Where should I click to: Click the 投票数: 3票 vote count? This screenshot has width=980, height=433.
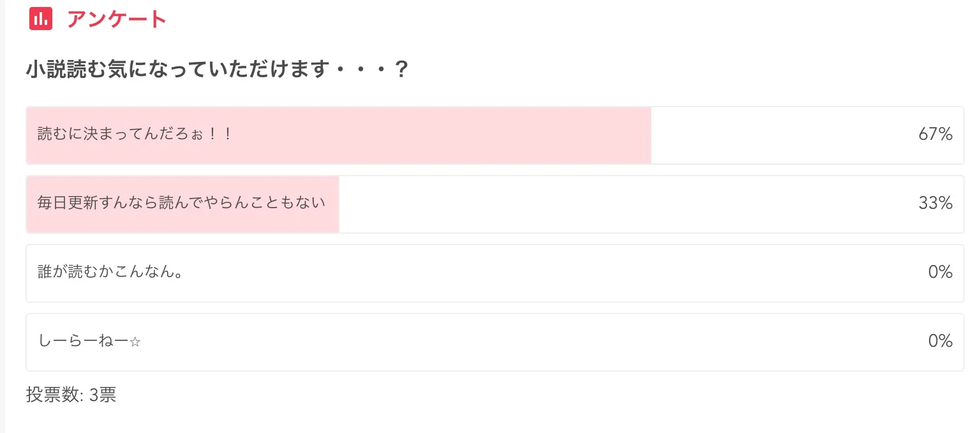coord(71,395)
